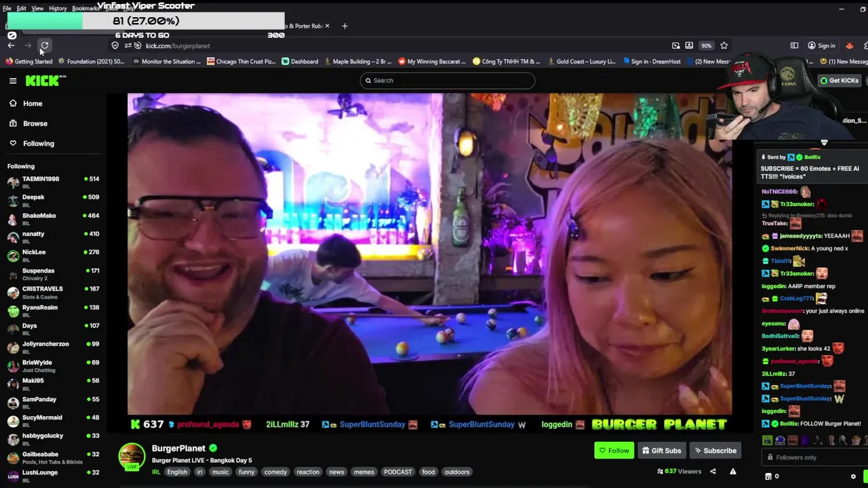
Task: Select the PODCAST tag
Action: (398, 472)
